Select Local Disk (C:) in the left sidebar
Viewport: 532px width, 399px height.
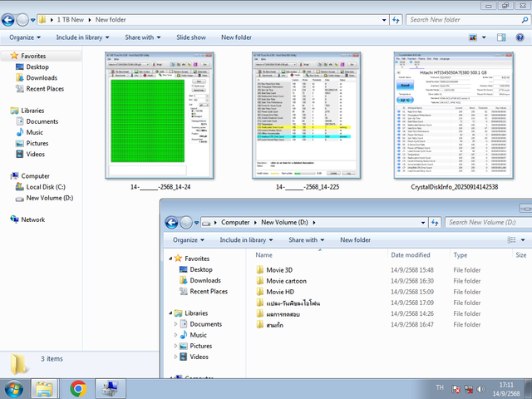point(46,187)
